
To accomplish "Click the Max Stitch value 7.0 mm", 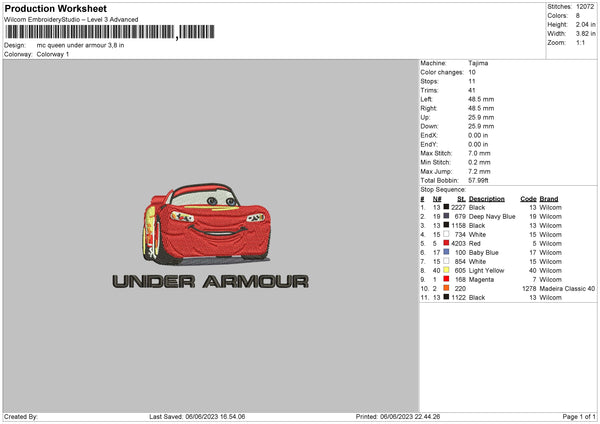I will coord(479,153).
